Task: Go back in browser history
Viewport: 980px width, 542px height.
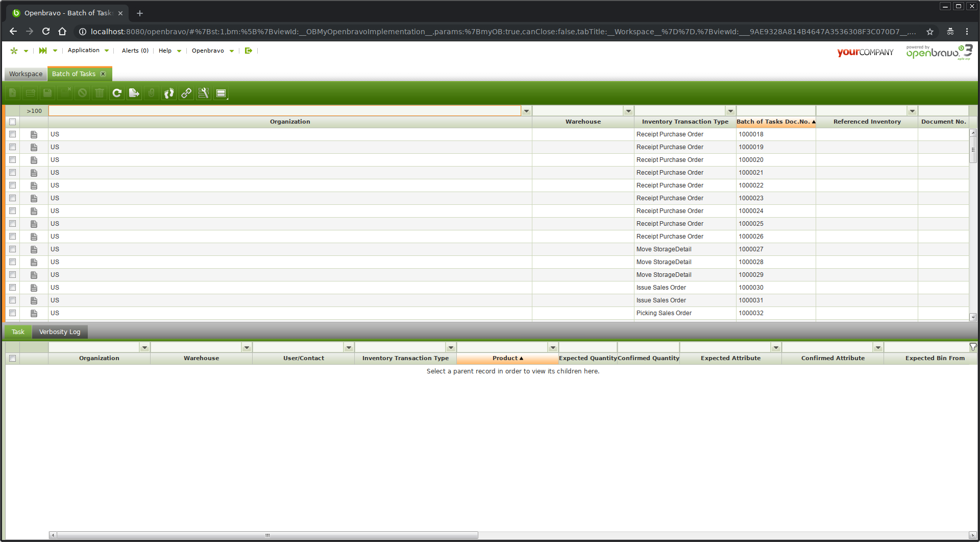Action: [x=13, y=32]
